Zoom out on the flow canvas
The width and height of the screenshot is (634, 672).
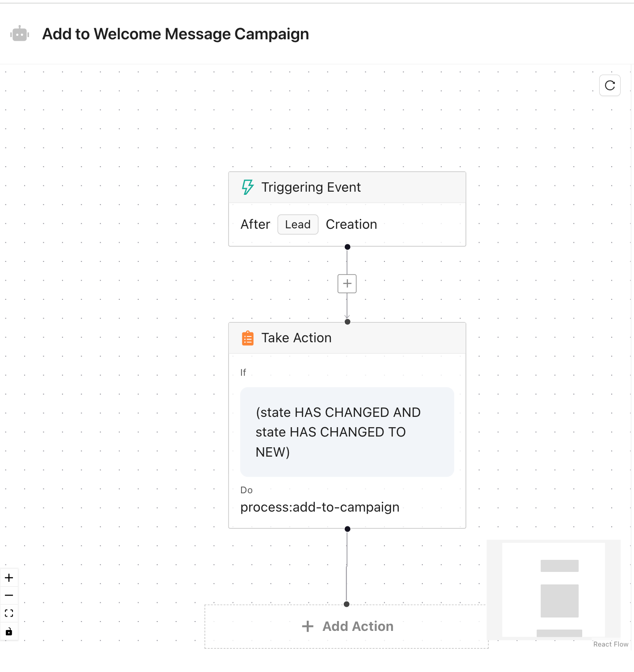pos(9,595)
